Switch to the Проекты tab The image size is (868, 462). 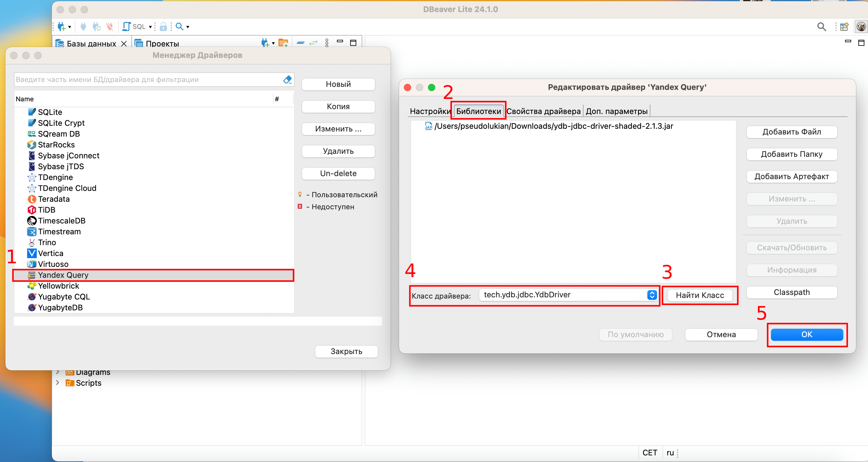click(162, 43)
